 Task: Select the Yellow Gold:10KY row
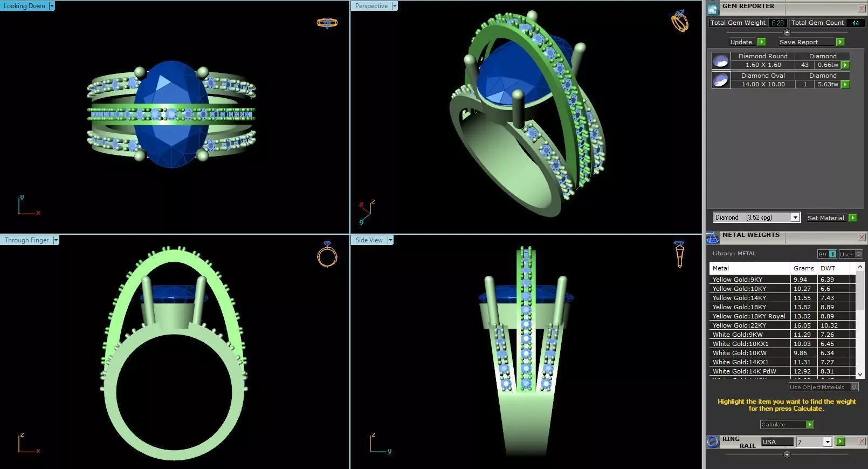click(782, 289)
